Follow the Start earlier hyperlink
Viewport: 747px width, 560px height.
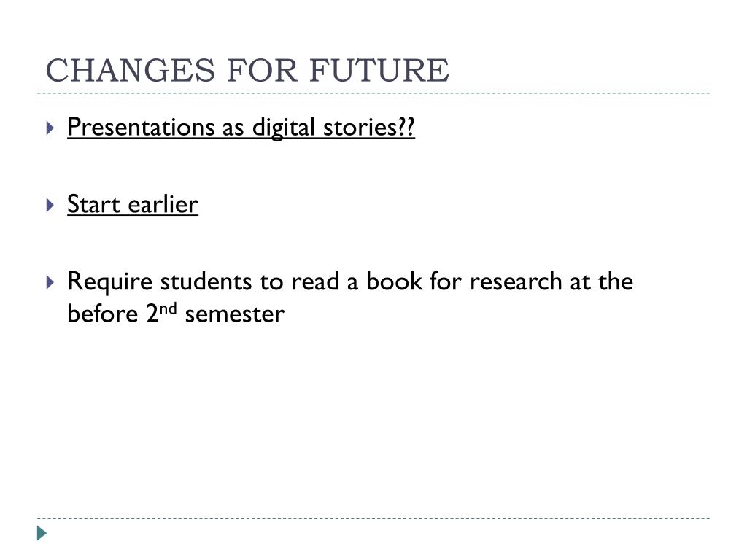click(133, 204)
